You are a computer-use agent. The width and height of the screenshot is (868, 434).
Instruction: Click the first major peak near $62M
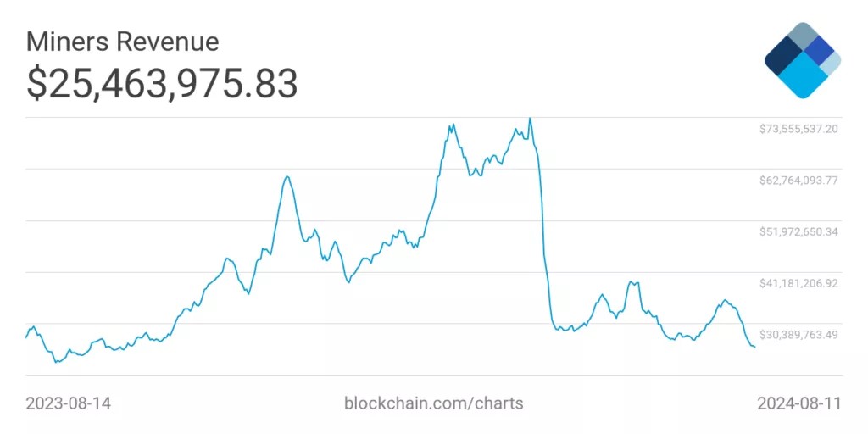[x=288, y=176]
